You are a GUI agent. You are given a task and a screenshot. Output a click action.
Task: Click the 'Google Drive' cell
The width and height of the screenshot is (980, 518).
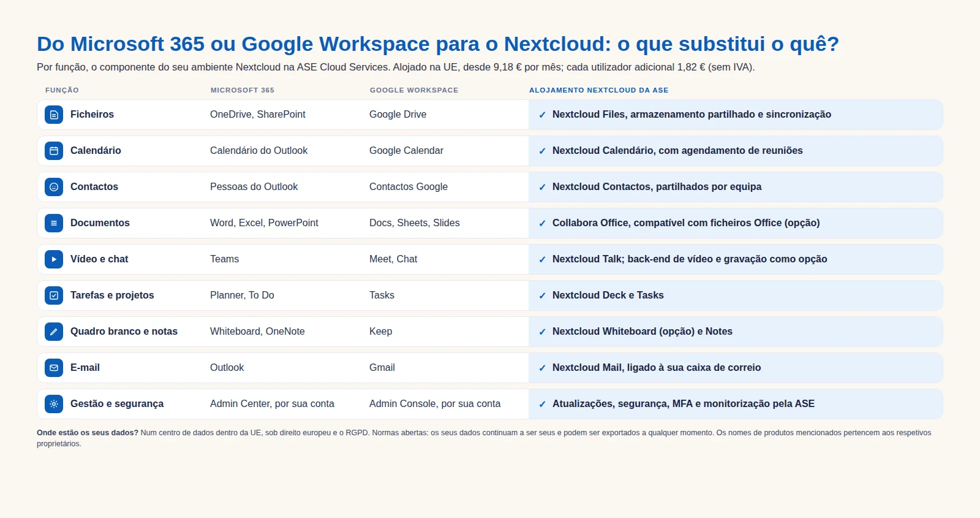coord(398,115)
